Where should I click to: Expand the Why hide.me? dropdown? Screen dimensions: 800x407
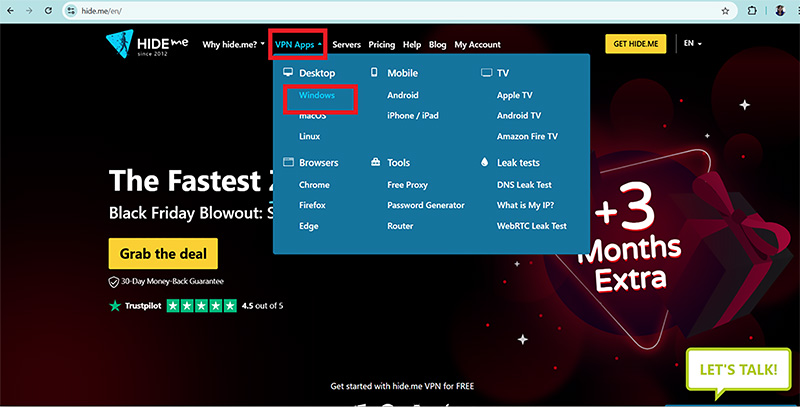point(233,44)
